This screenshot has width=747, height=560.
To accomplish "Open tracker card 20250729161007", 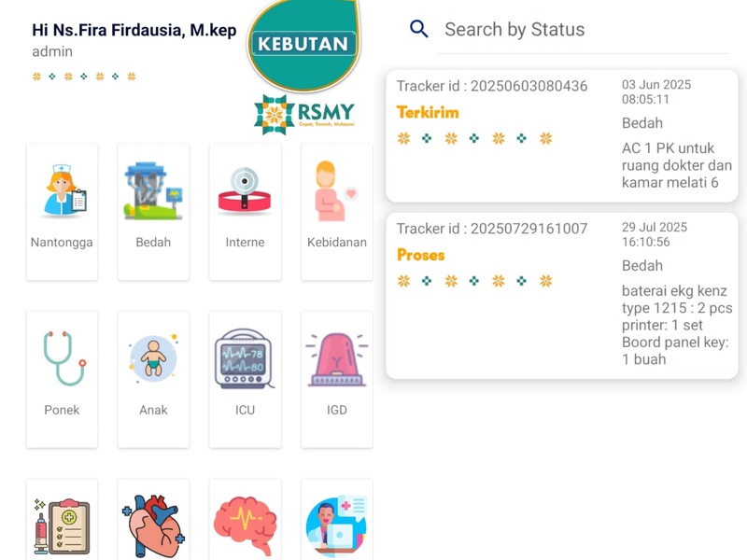I will click(561, 295).
